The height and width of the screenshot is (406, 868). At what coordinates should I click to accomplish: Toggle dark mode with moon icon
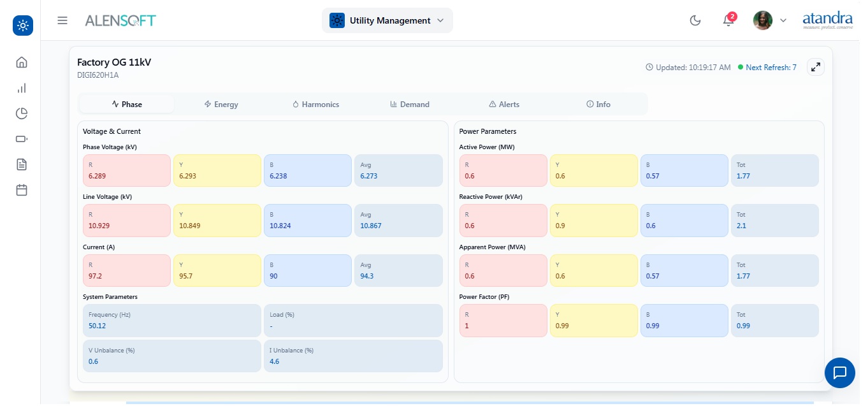tap(695, 20)
